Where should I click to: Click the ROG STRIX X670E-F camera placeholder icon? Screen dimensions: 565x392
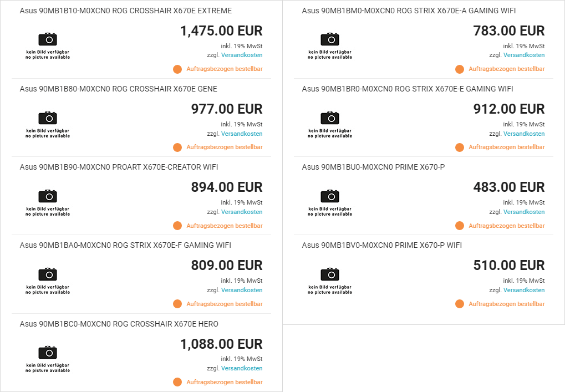coord(48,281)
